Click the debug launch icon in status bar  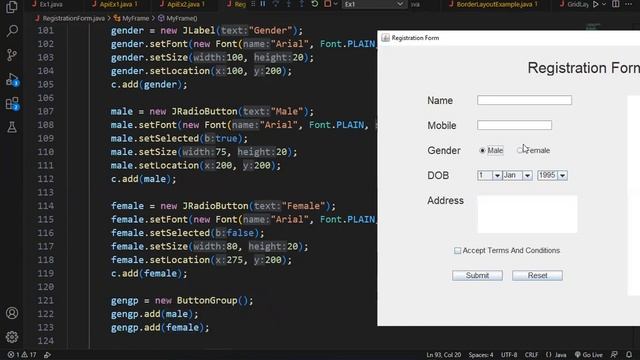47,355
